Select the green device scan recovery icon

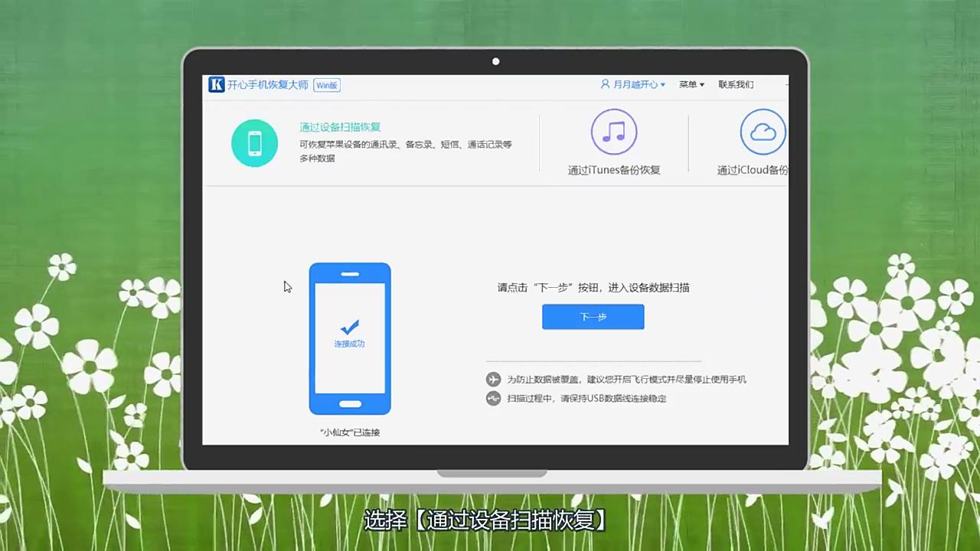point(254,143)
